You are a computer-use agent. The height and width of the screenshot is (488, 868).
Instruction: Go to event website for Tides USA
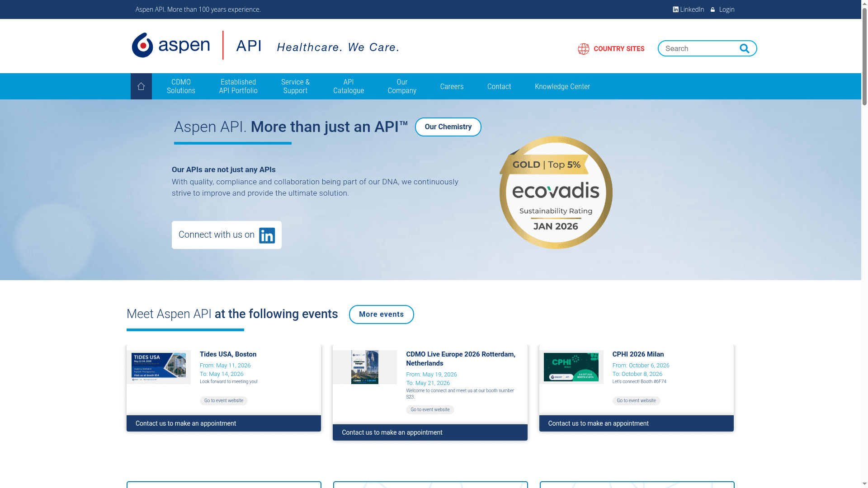(x=223, y=400)
